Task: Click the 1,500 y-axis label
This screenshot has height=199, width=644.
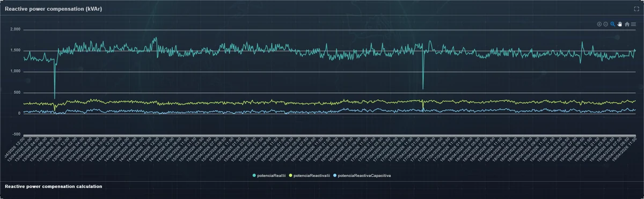Action: [x=15, y=50]
